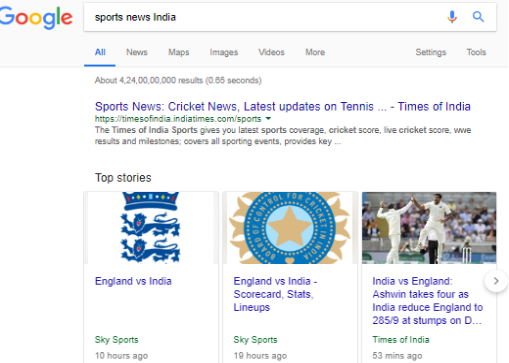
Task: Click the Google logo
Action: (x=36, y=18)
